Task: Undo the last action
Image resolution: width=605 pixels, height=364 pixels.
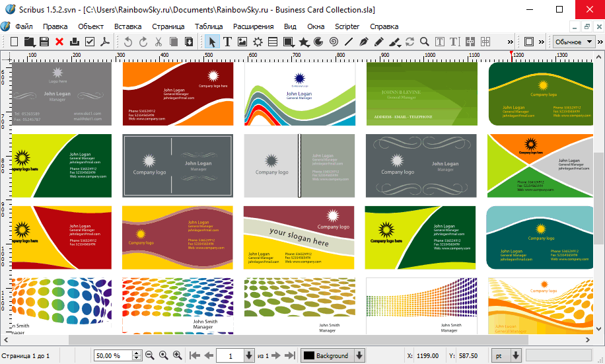Action: click(x=128, y=42)
